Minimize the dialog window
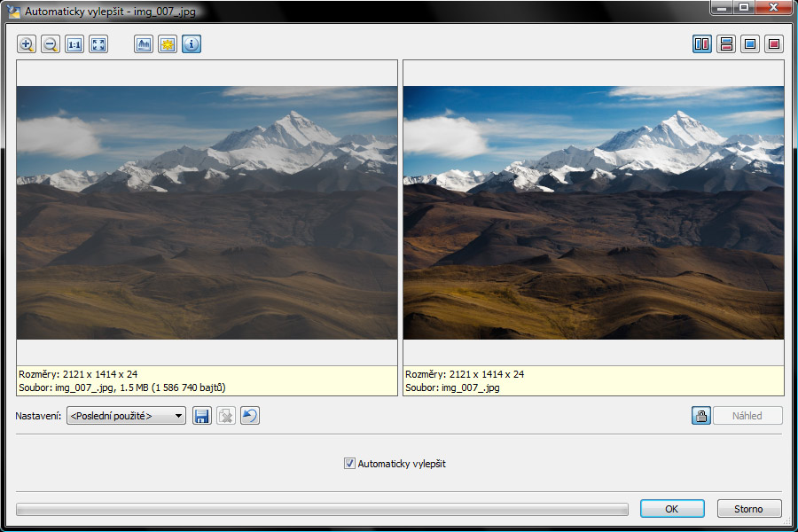The height and width of the screenshot is (532, 798). [722, 7]
